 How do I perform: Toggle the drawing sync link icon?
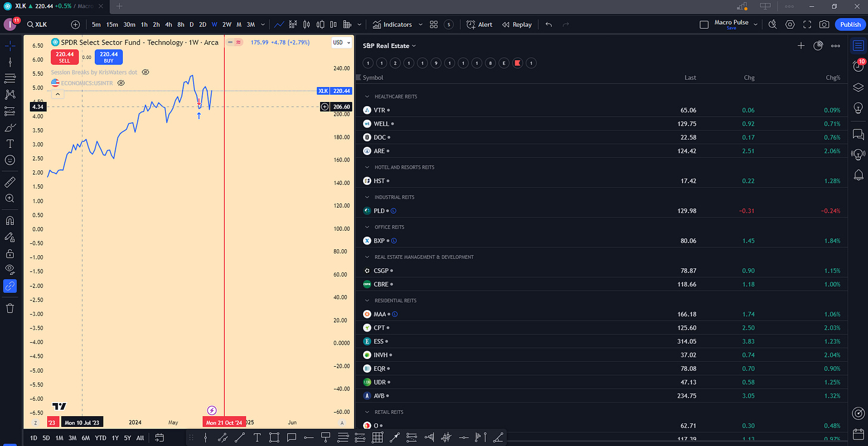pos(10,286)
